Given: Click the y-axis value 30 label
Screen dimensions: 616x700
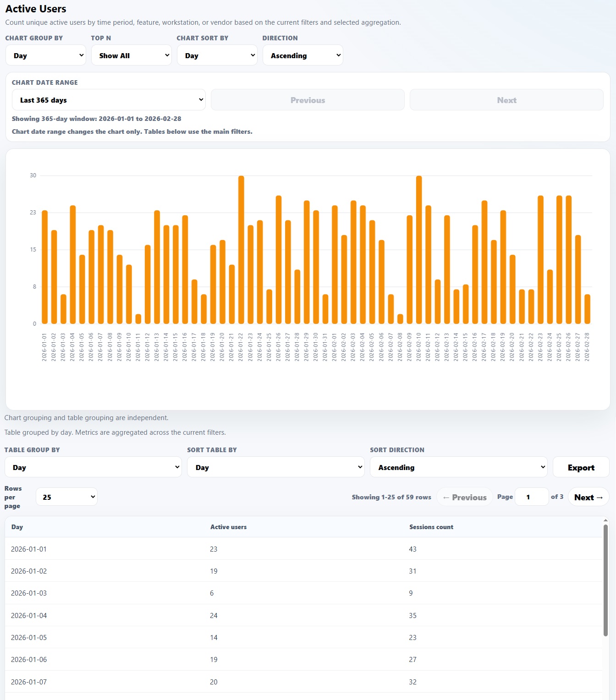Looking at the screenshot, I should point(33,175).
